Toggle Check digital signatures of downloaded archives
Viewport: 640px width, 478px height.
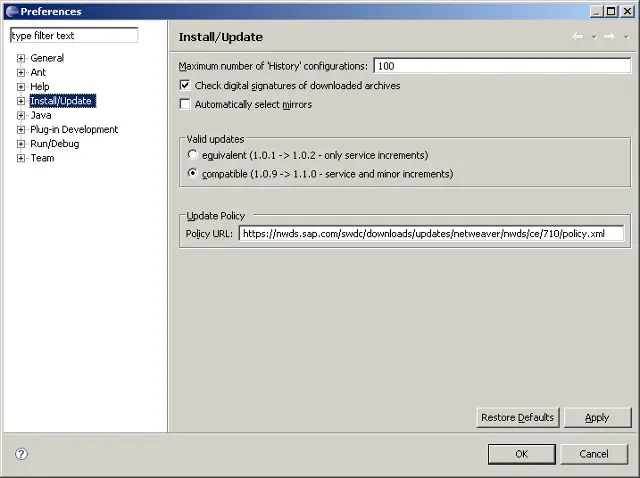[185, 85]
